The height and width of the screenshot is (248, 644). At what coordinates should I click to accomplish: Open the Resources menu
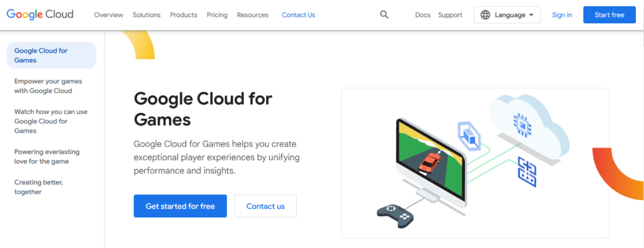[x=253, y=15]
